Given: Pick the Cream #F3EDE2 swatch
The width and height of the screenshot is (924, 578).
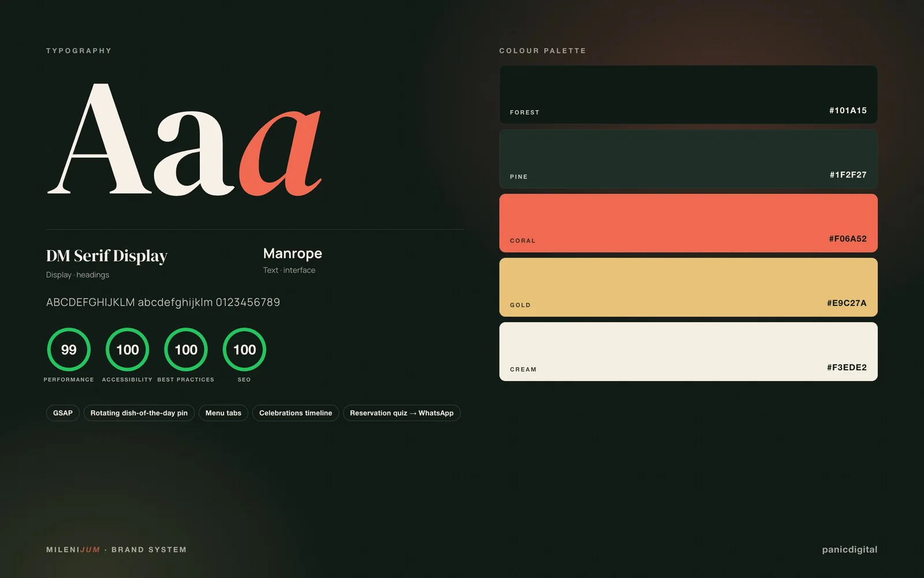Looking at the screenshot, I should (x=688, y=351).
